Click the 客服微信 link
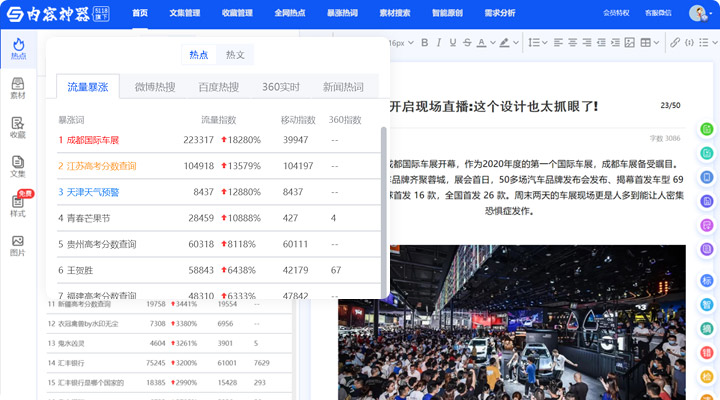 658,13
